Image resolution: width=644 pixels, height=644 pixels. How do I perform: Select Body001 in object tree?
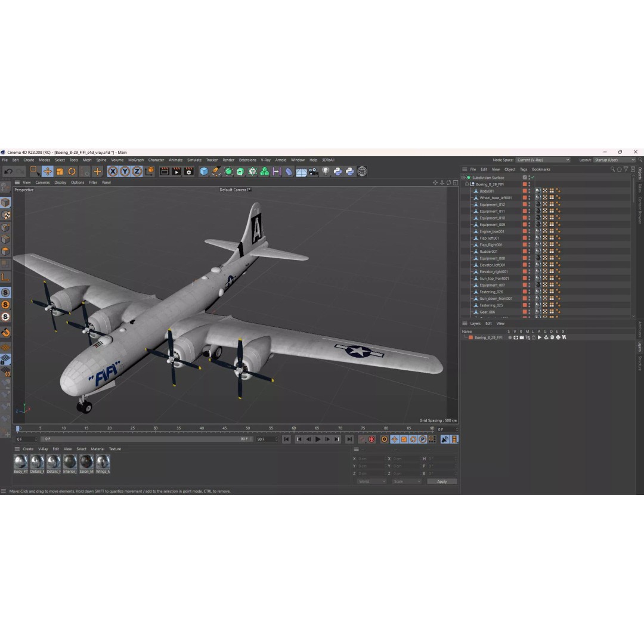click(x=487, y=191)
